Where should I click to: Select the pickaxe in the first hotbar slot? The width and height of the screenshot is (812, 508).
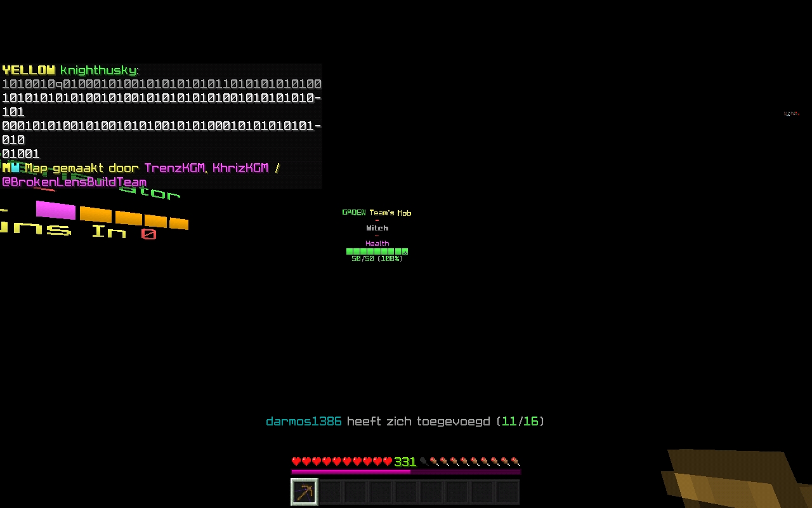[304, 492]
